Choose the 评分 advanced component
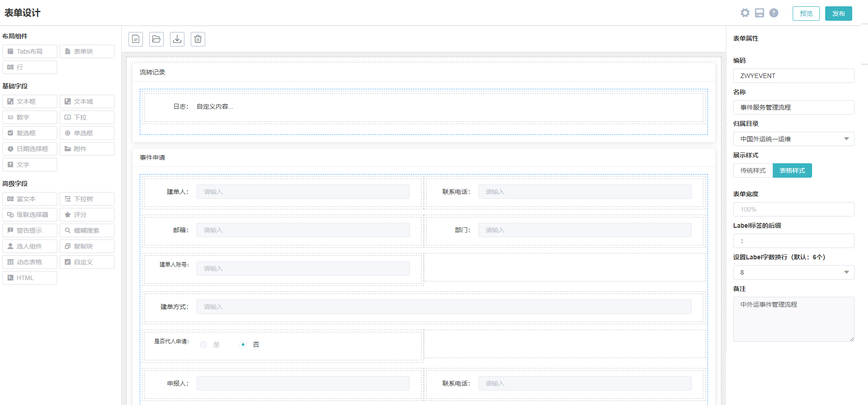 pyautogui.click(x=87, y=215)
